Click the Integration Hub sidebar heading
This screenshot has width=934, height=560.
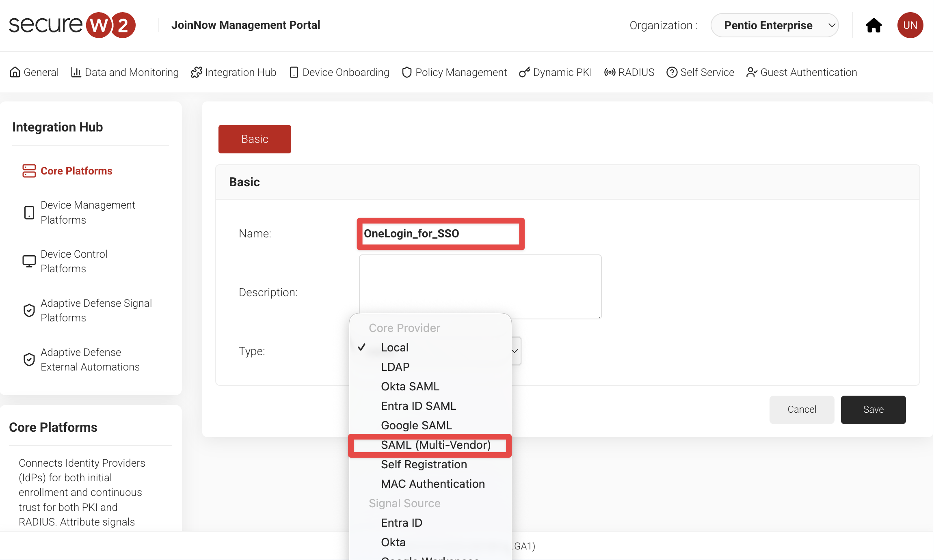pyautogui.click(x=58, y=127)
